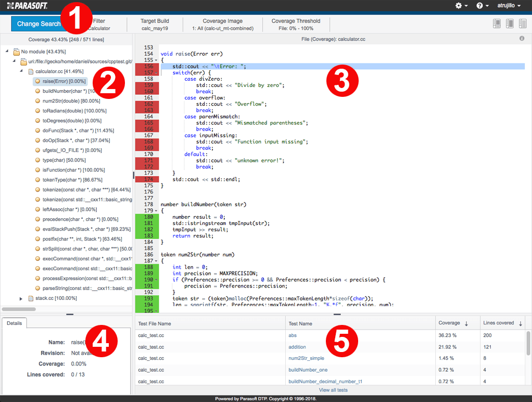Fold code at line 187 arrow

coord(156,261)
